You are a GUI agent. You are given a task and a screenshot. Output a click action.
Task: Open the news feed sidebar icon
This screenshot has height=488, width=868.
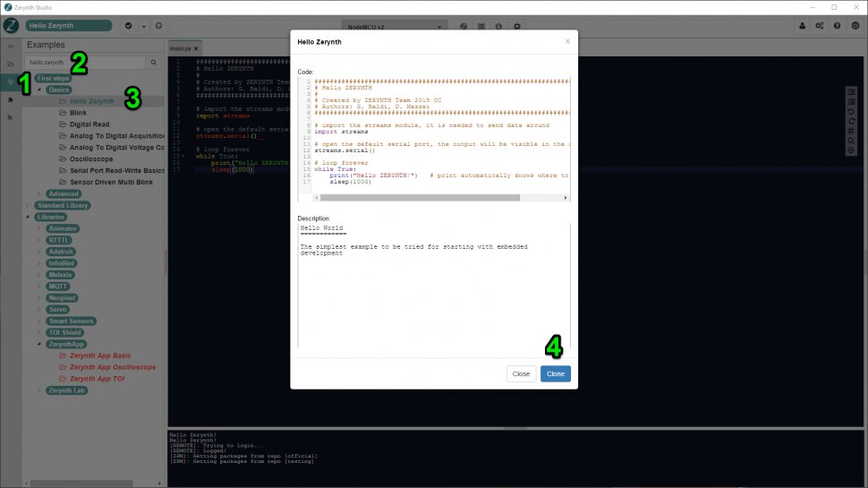[x=11, y=117]
